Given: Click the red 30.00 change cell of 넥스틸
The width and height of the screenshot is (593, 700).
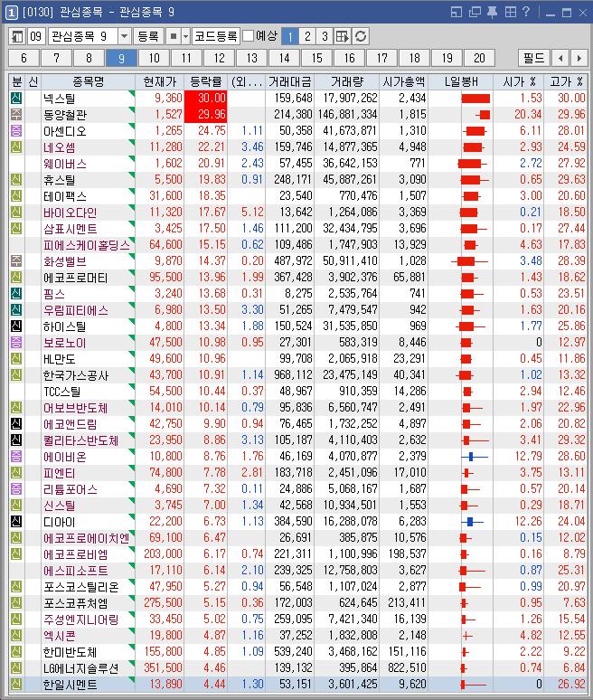Looking at the screenshot, I should point(206,99).
